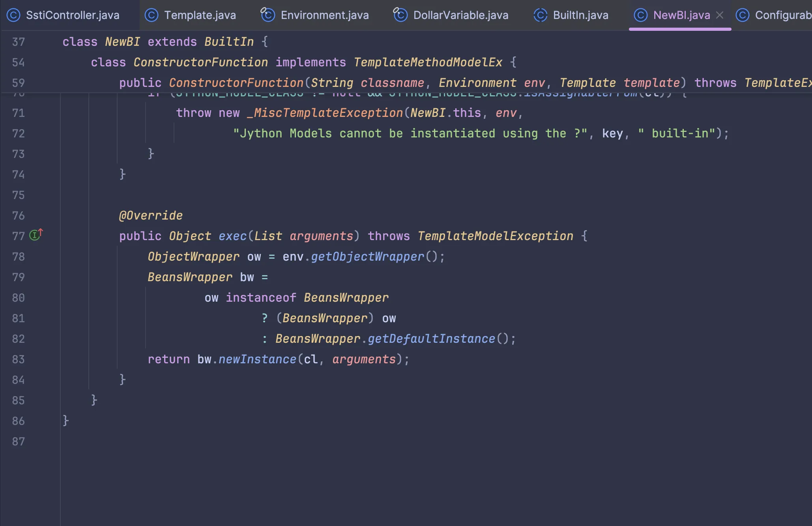Viewport: 812px width, 526px height.
Task: Click 'TemplateModelException' on line 77
Action: [x=495, y=236]
